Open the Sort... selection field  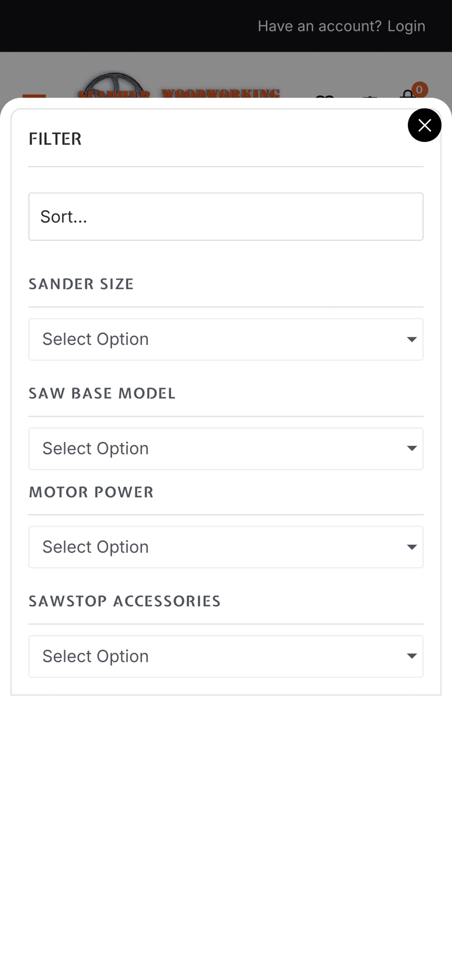tap(225, 217)
